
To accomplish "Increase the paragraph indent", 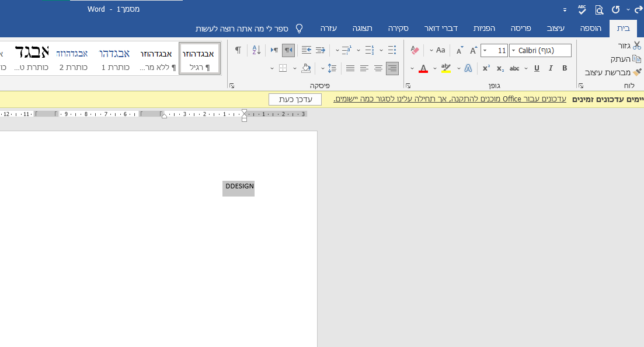I will tap(307, 50).
